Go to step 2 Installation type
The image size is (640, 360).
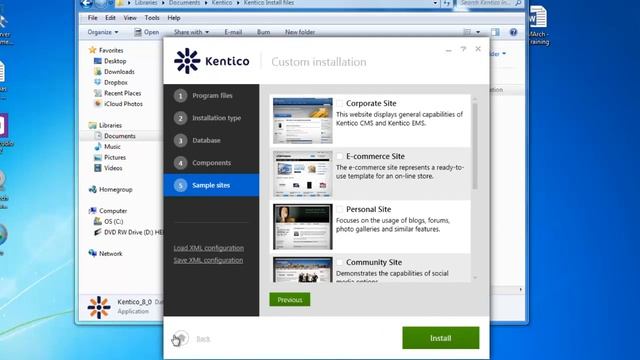point(211,118)
